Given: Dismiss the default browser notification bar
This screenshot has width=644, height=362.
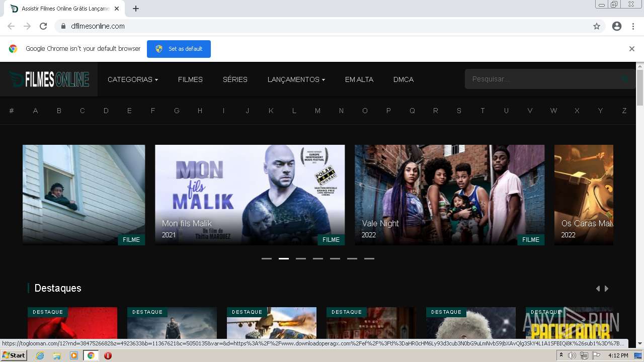Looking at the screenshot, I should pyautogui.click(x=632, y=49).
